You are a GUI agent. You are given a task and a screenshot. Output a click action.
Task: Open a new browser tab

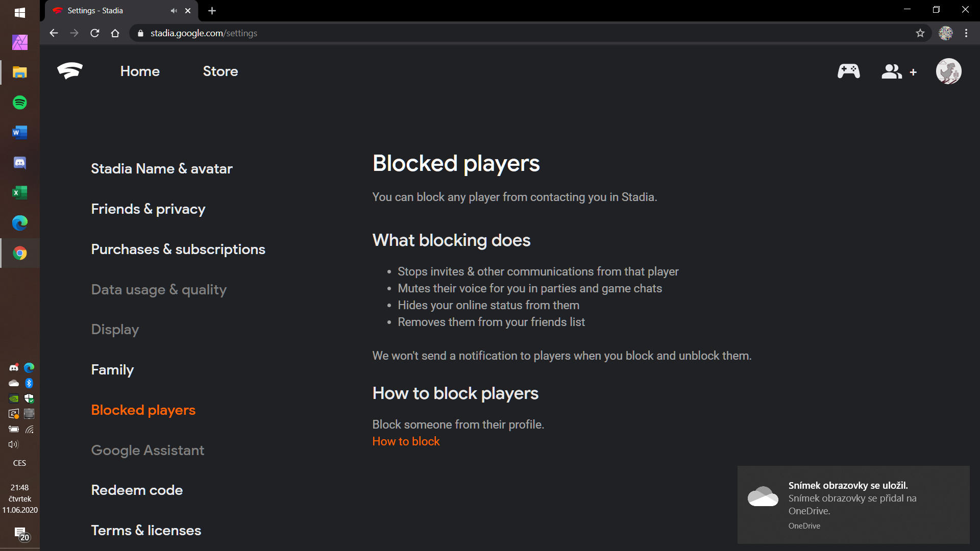coord(212,11)
